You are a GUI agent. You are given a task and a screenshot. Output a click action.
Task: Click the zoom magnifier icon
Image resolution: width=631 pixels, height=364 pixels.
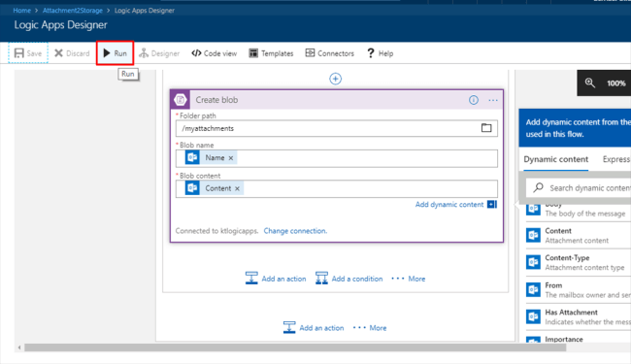point(590,83)
